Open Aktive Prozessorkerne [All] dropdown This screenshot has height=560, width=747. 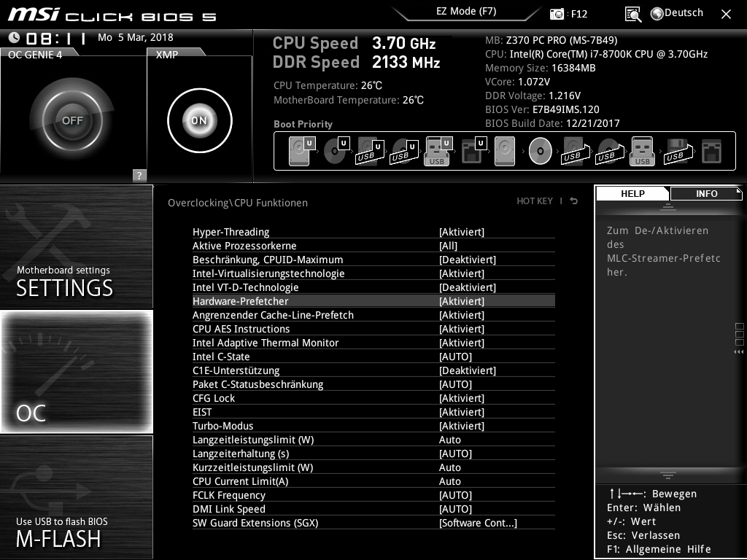click(x=448, y=246)
